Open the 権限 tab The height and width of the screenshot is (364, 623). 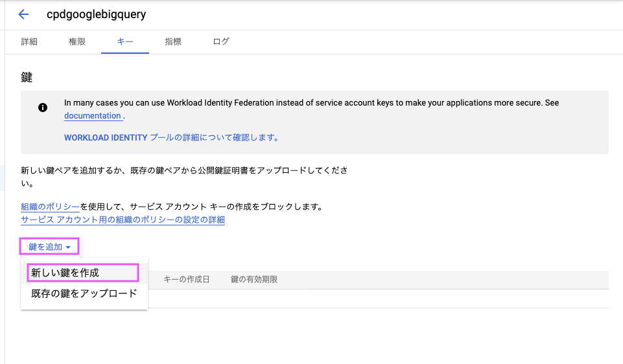[77, 41]
